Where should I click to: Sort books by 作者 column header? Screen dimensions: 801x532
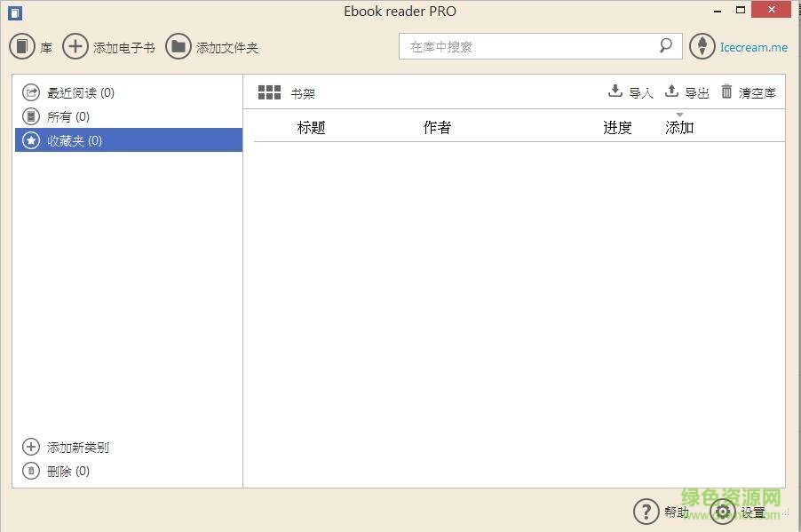[x=437, y=127]
